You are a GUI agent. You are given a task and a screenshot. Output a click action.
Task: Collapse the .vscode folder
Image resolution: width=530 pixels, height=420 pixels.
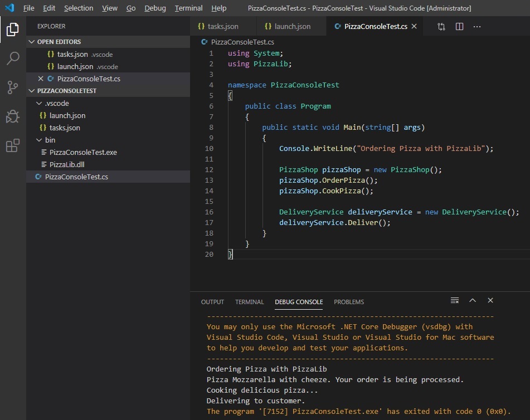[x=39, y=103]
